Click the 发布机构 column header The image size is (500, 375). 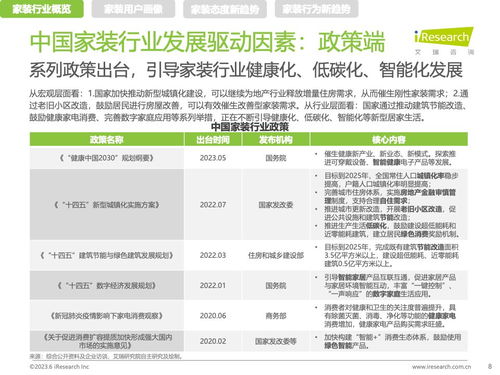[x=276, y=139]
